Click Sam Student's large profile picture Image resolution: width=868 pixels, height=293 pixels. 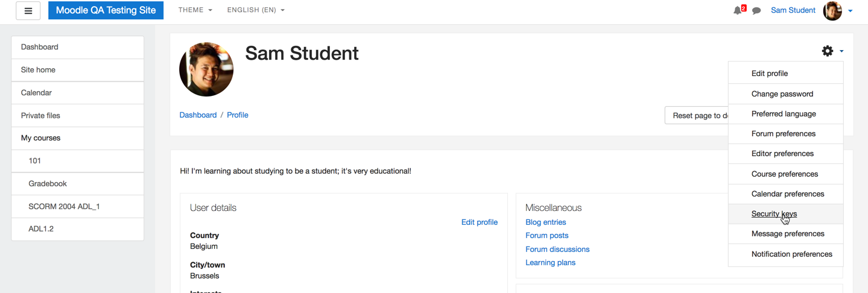click(206, 69)
